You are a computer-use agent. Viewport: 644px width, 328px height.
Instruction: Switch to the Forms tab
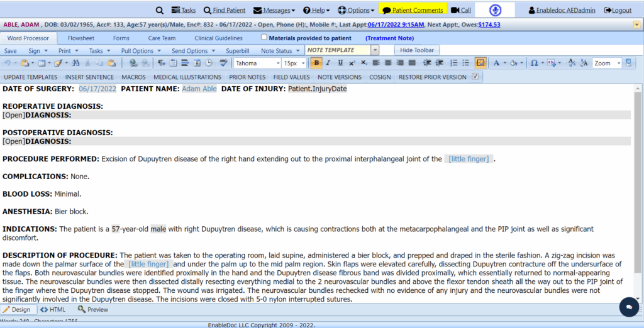point(121,38)
